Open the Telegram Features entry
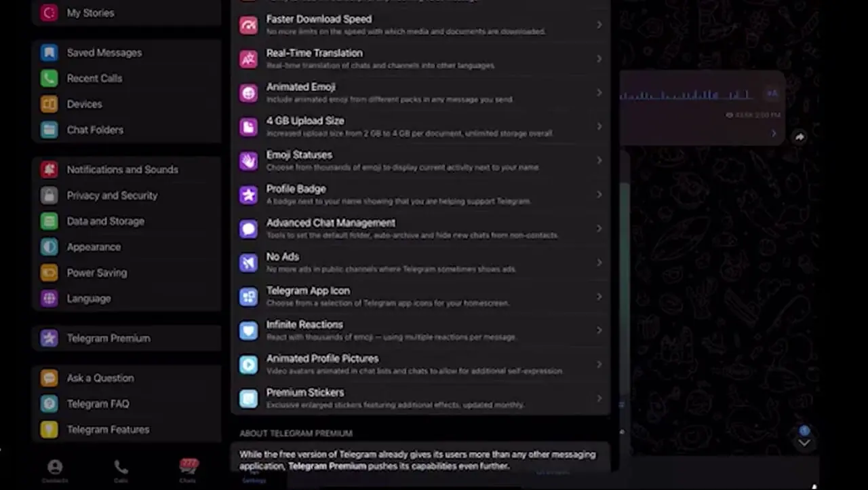Viewport: 868px width, 490px height. point(126,430)
